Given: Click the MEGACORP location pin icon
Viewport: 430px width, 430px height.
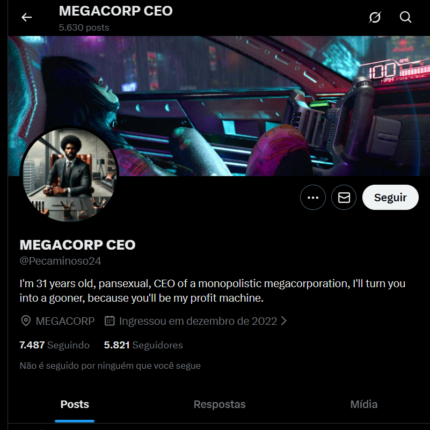Looking at the screenshot, I should pos(26,321).
